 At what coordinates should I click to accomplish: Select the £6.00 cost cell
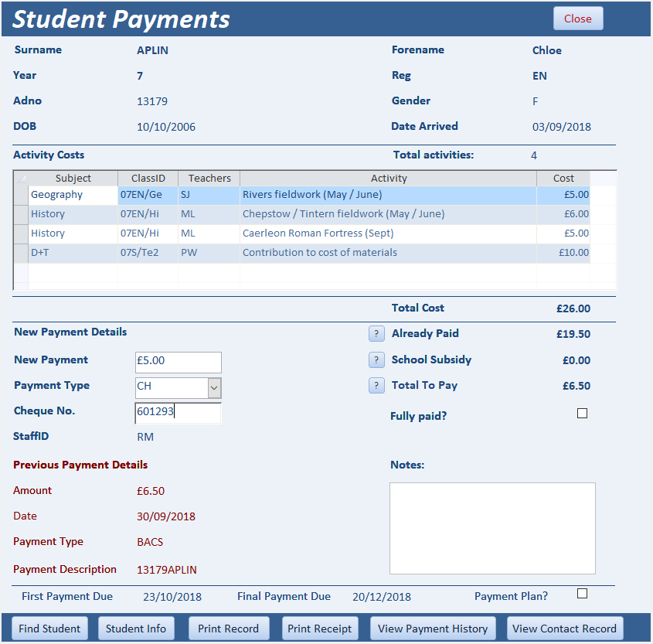563,214
